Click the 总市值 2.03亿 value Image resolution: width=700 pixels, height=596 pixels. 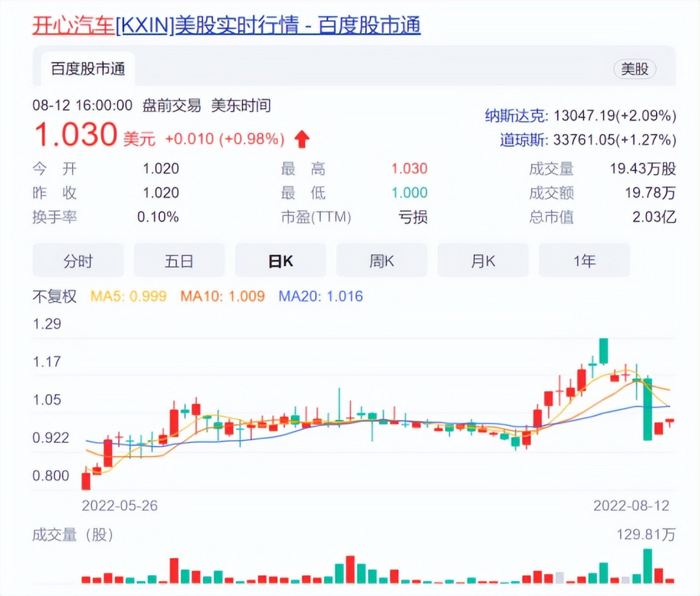click(654, 217)
